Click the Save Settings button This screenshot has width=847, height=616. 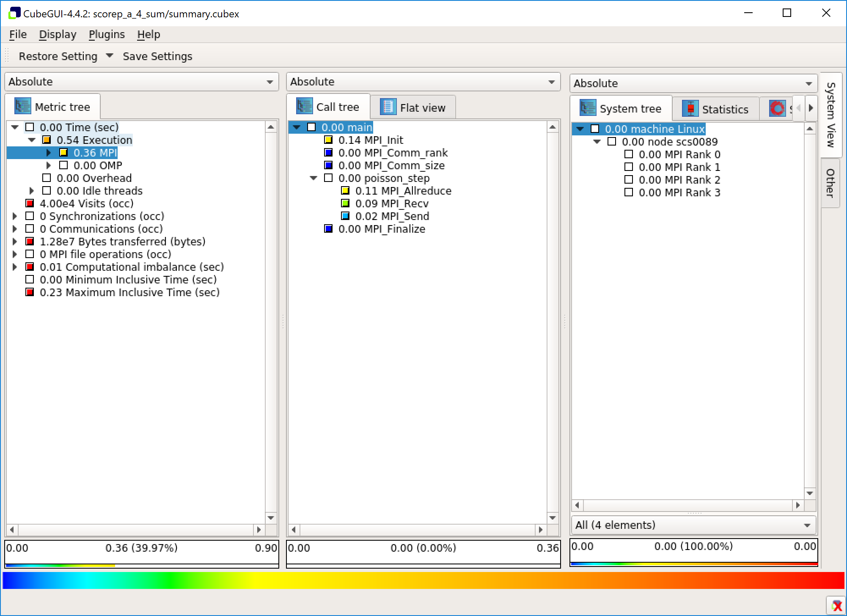157,56
